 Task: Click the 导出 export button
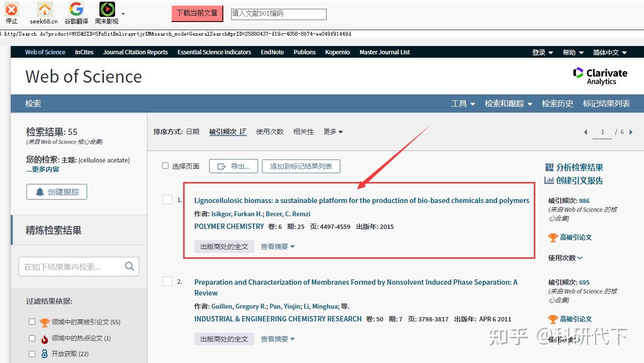[234, 166]
